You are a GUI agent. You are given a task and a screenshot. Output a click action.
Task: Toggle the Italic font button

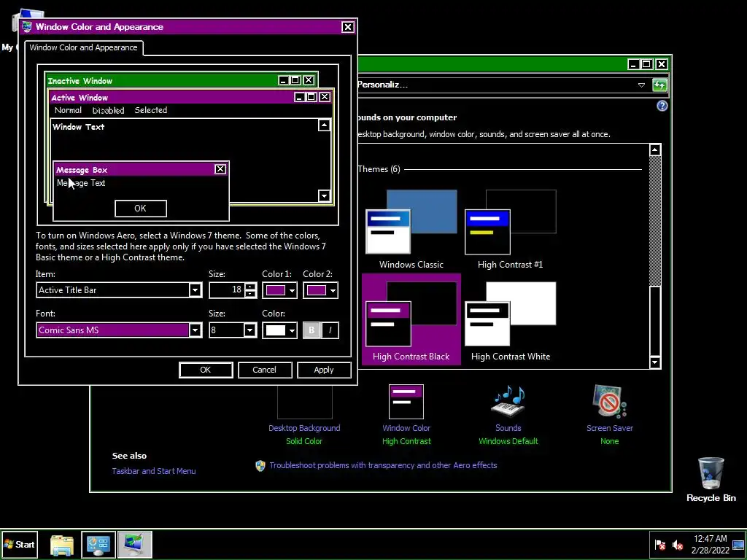330,330
